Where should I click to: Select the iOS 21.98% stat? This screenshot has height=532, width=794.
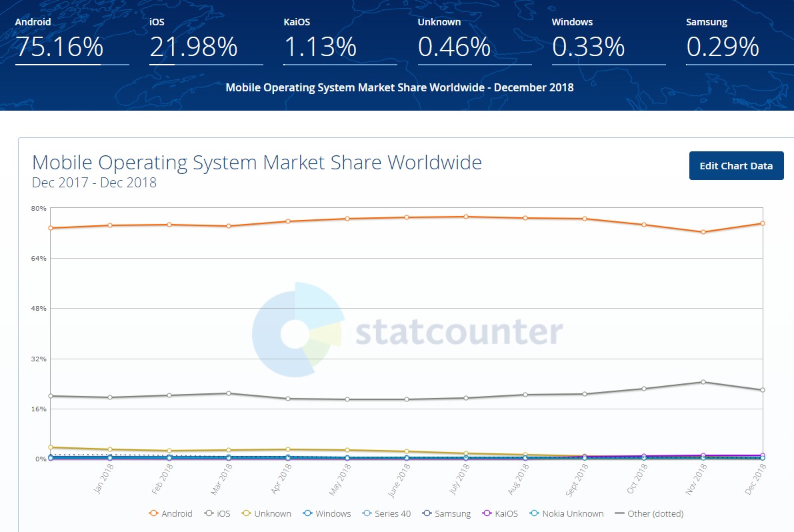click(206, 41)
